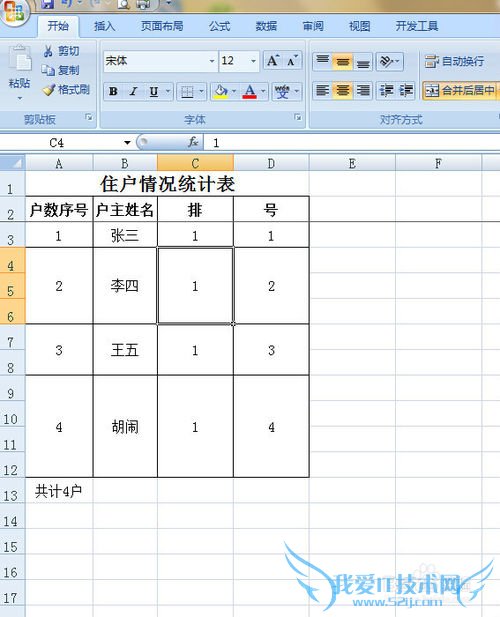
Task: Click the 复制 copy button label
Action: coord(68,70)
